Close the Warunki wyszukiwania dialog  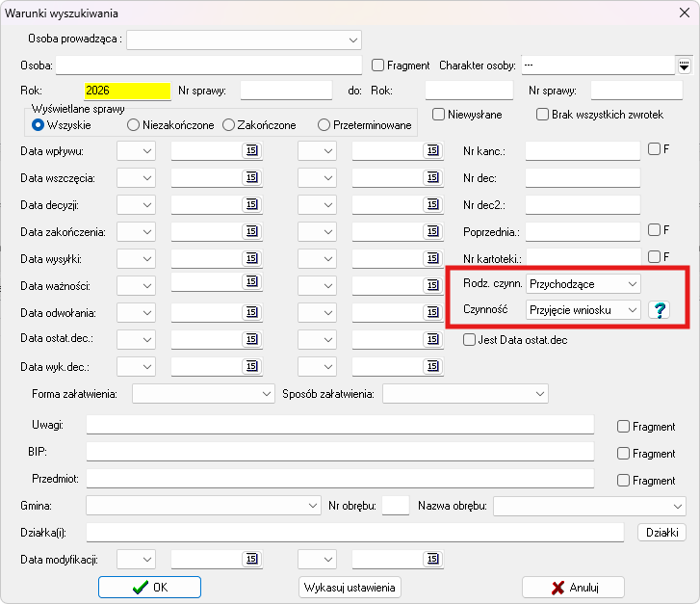click(685, 13)
